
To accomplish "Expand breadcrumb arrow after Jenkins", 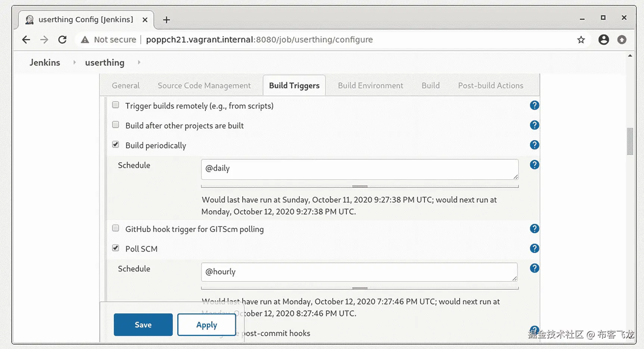I will pos(74,62).
